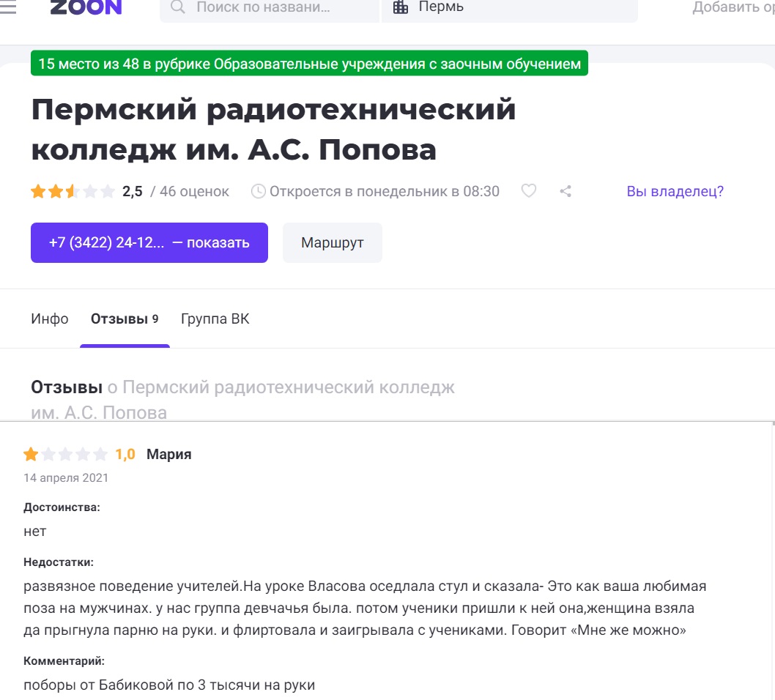
Task: Select the Отзывы tab
Action: [x=125, y=319]
